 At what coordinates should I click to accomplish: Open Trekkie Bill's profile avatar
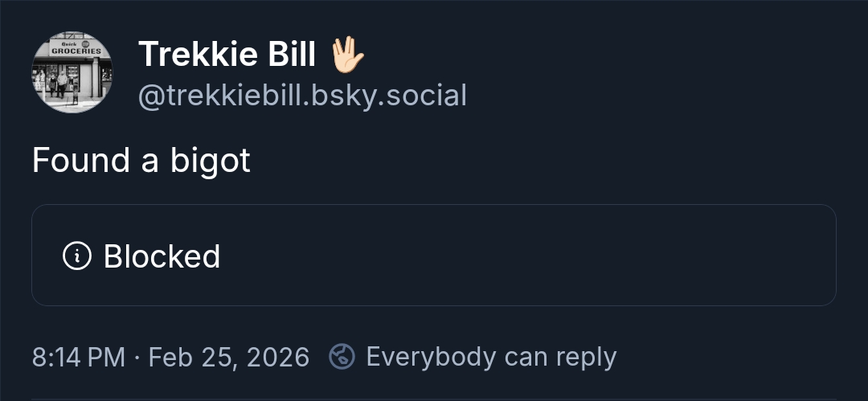pos(72,72)
